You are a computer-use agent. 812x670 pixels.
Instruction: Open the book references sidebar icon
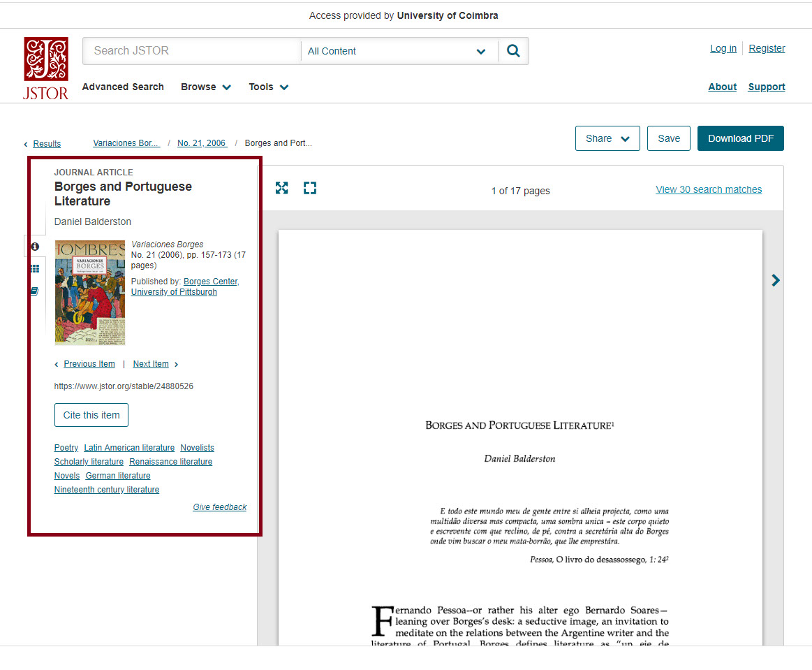pyautogui.click(x=35, y=291)
